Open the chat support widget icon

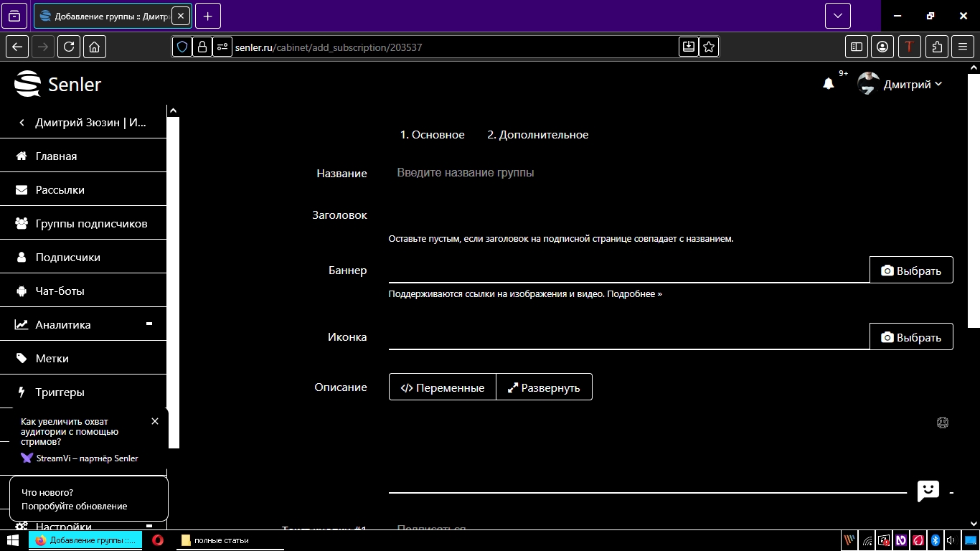pos(928,491)
